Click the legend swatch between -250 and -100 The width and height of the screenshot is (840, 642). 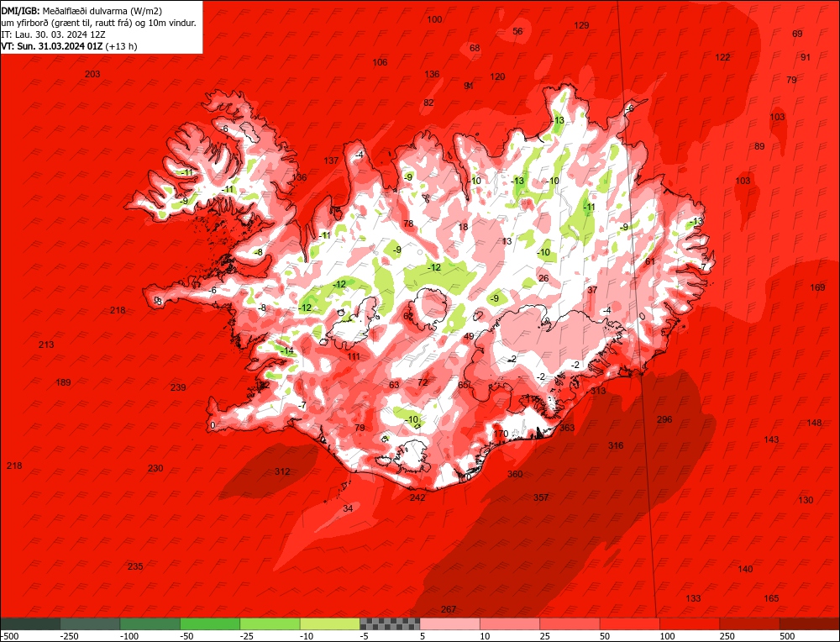coord(90,624)
